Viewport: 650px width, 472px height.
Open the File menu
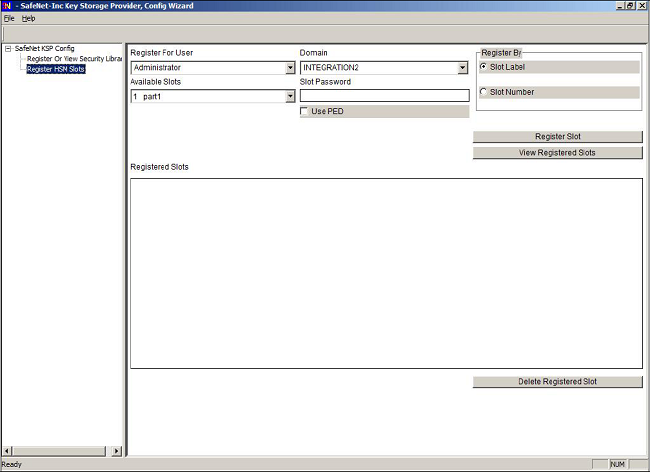[8, 18]
